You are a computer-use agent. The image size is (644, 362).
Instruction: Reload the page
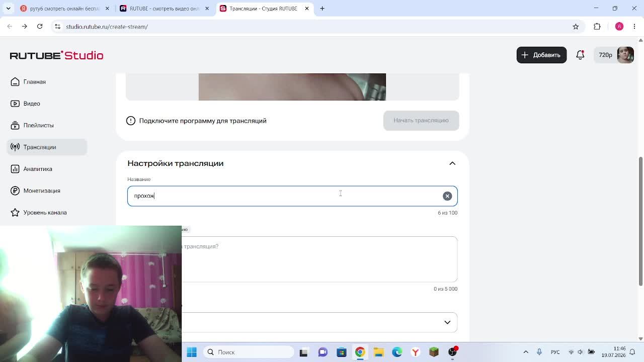point(39,27)
